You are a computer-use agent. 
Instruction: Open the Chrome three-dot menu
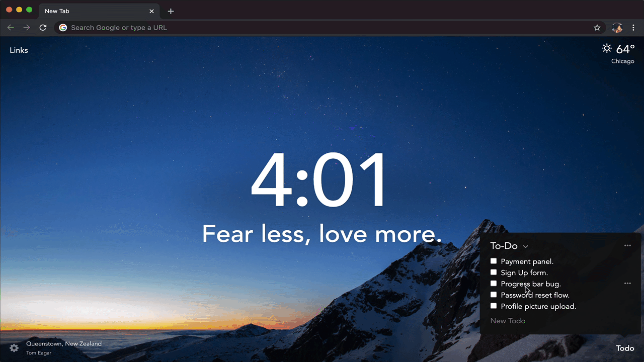tap(634, 28)
